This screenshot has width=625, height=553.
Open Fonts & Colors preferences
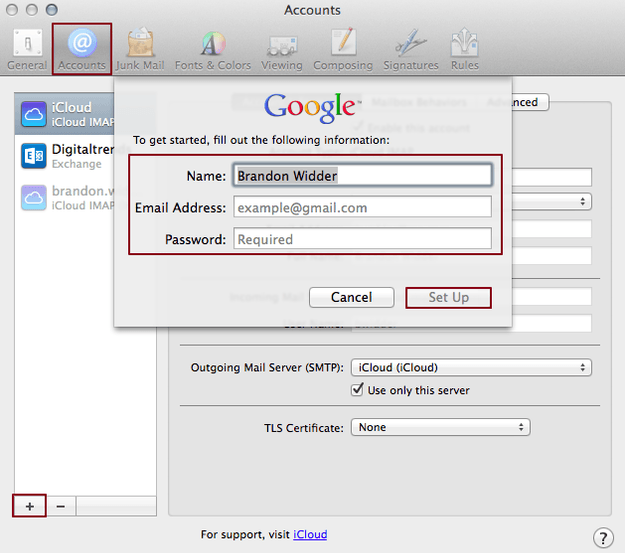click(x=213, y=50)
